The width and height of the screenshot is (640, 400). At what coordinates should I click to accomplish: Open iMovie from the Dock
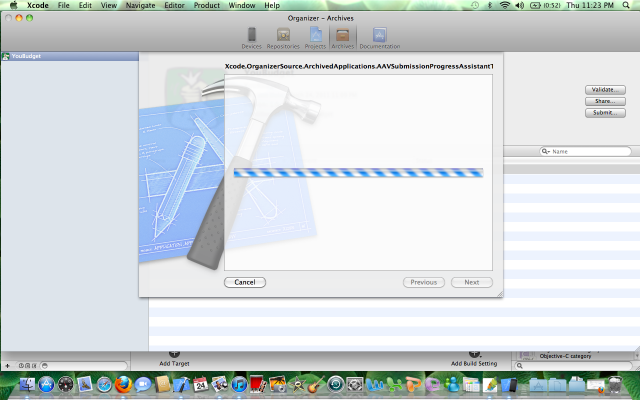297,384
